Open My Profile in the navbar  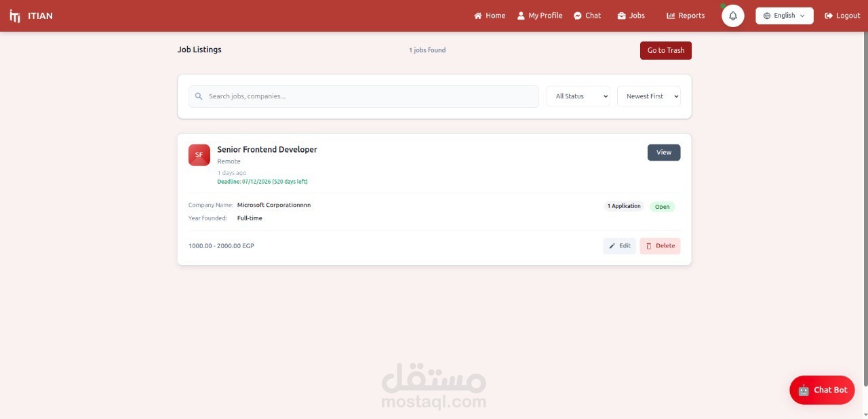click(540, 16)
